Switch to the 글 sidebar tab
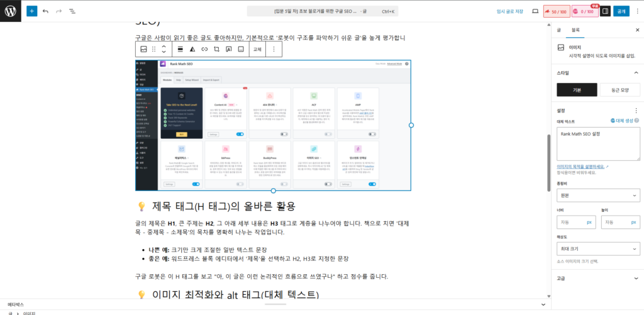The height and width of the screenshot is (315, 644). pyautogui.click(x=558, y=30)
